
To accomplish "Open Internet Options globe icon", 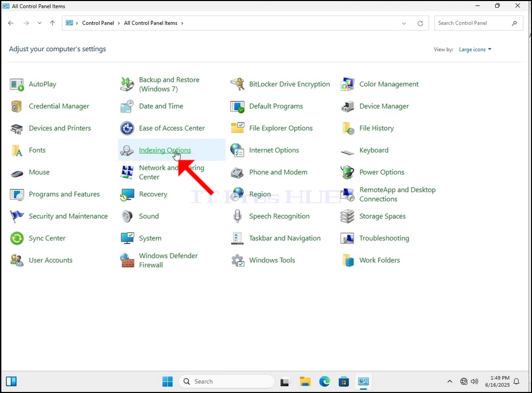I will coord(237,150).
